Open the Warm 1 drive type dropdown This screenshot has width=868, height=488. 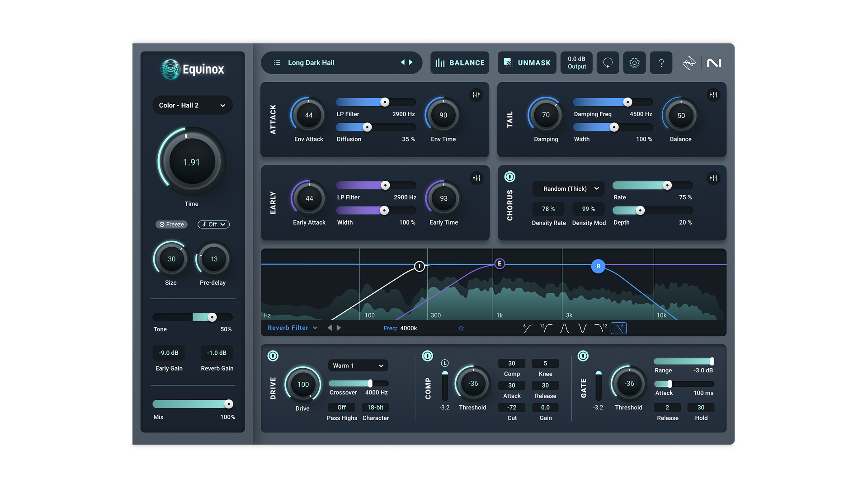358,366
